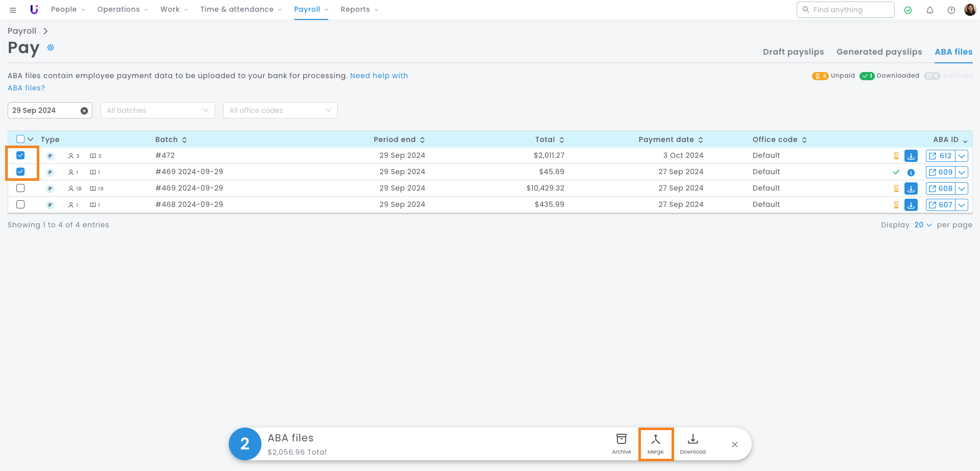Screen dimensions: 980x471
Task: Open the Reports menu
Action: pos(359,10)
